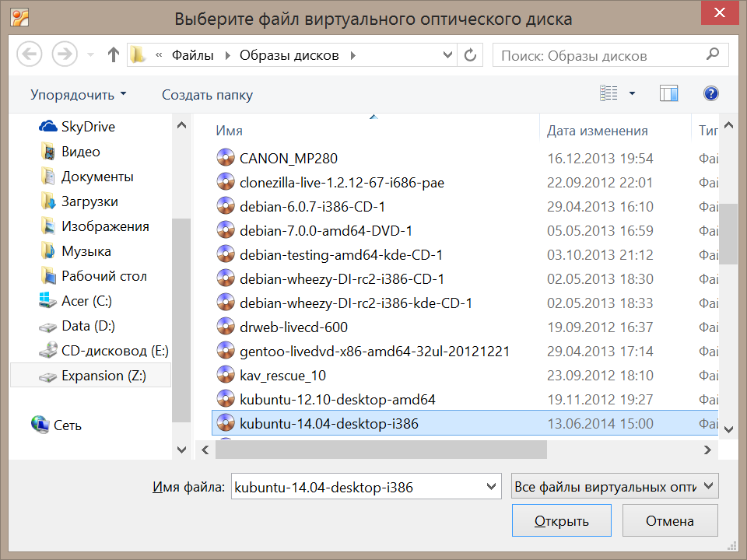Go back using the back arrow button
The image size is (747, 560).
click(x=29, y=54)
